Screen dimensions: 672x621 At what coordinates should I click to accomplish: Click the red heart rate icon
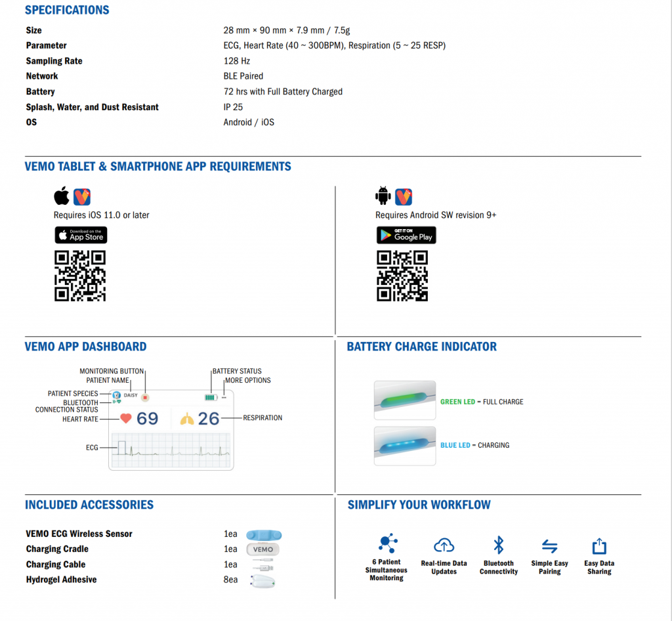[x=125, y=418]
